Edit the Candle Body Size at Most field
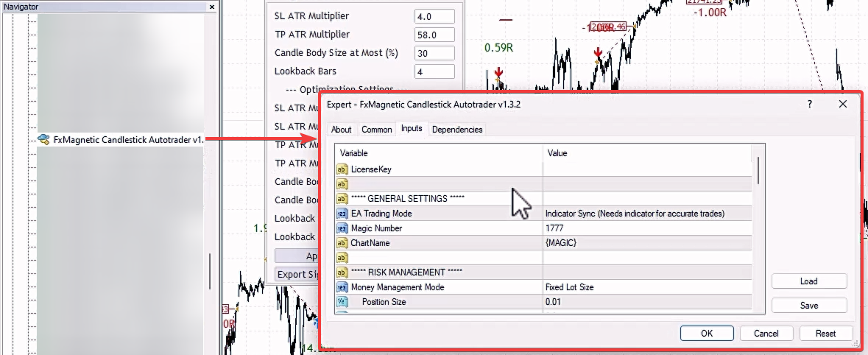Image resolution: width=868 pixels, height=355 pixels. [x=434, y=52]
